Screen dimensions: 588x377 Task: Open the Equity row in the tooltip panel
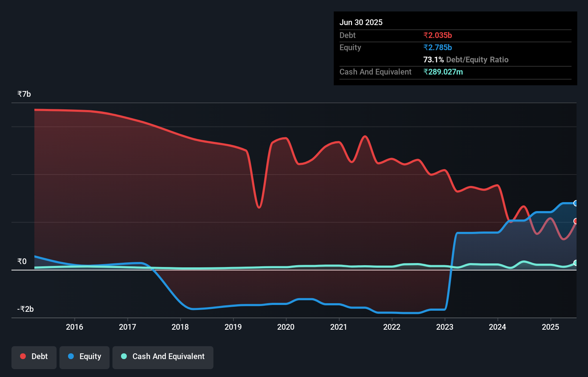(350, 47)
